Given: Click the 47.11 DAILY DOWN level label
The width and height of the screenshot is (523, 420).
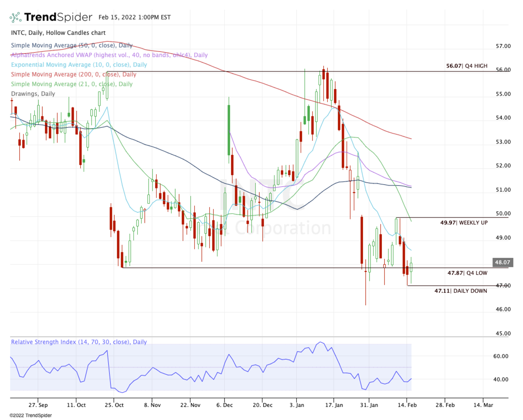Looking at the screenshot, I should [x=461, y=290].
